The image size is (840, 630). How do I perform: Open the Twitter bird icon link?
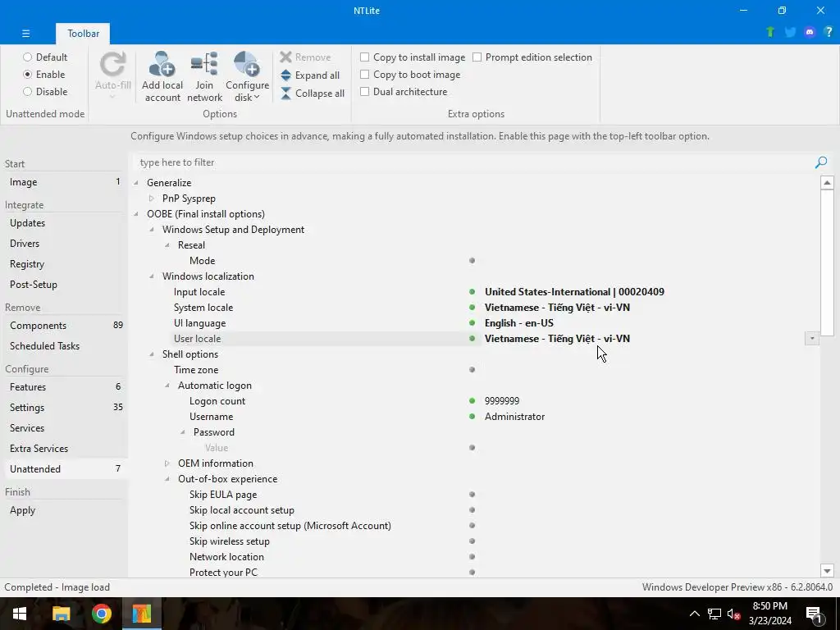790,32
